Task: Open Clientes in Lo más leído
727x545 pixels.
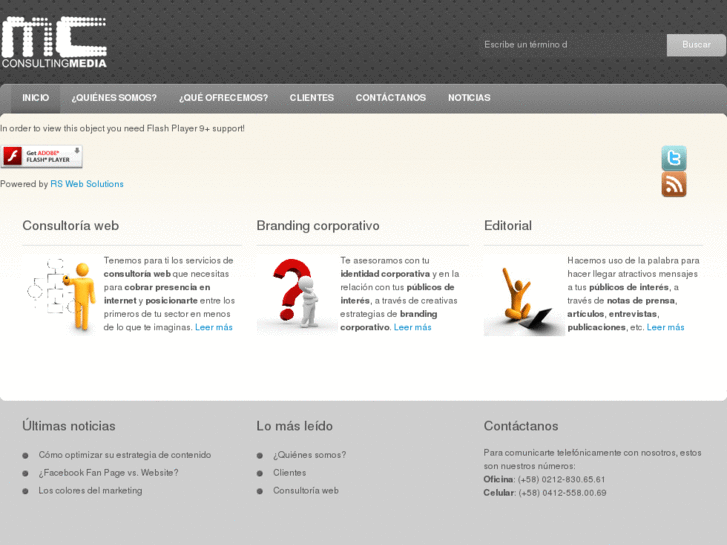Action: [x=289, y=473]
